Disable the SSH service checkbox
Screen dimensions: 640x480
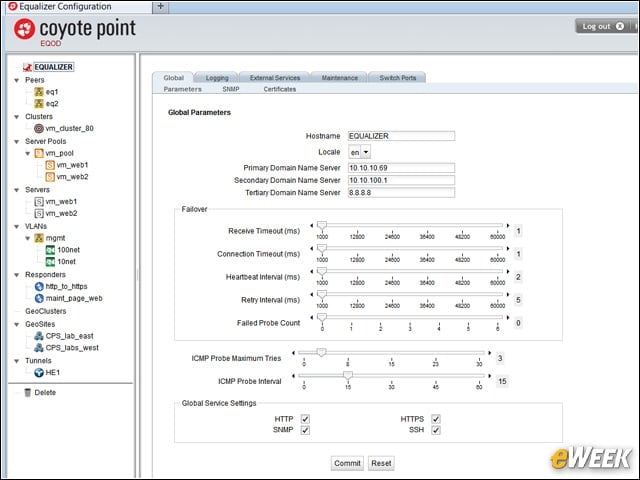click(436, 430)
